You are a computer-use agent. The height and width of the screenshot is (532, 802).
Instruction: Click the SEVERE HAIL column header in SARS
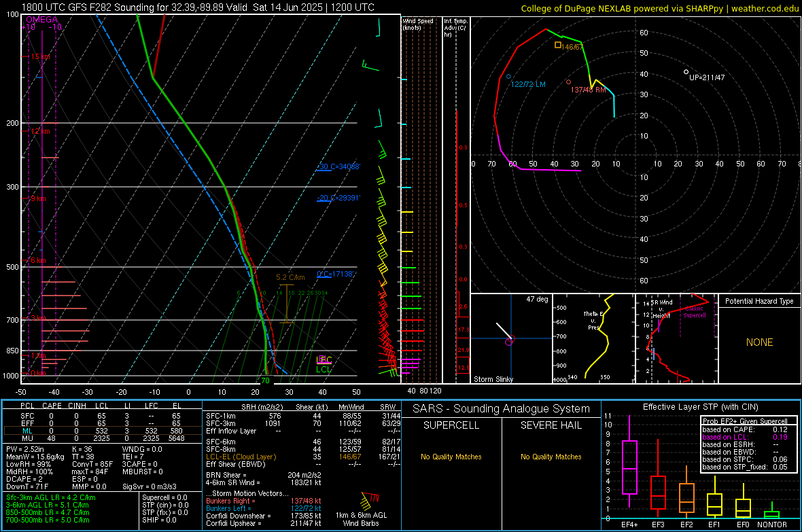(x=551, y=425)
